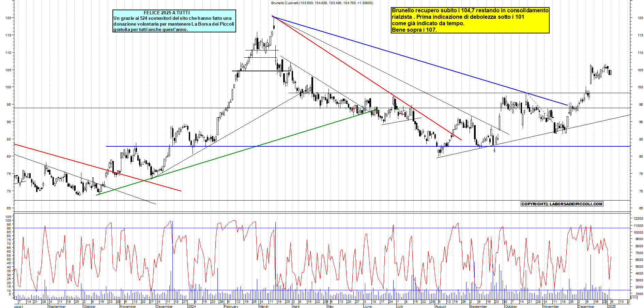Click the 'August' month label
Screen dimensions: 644x308
(441, 306)
